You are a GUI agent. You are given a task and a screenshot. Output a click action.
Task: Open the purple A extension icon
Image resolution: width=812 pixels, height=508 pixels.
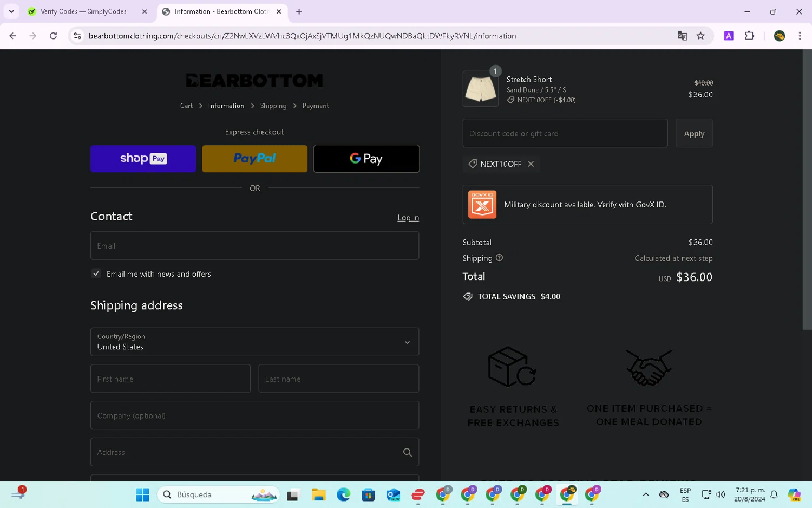[729, 36]
